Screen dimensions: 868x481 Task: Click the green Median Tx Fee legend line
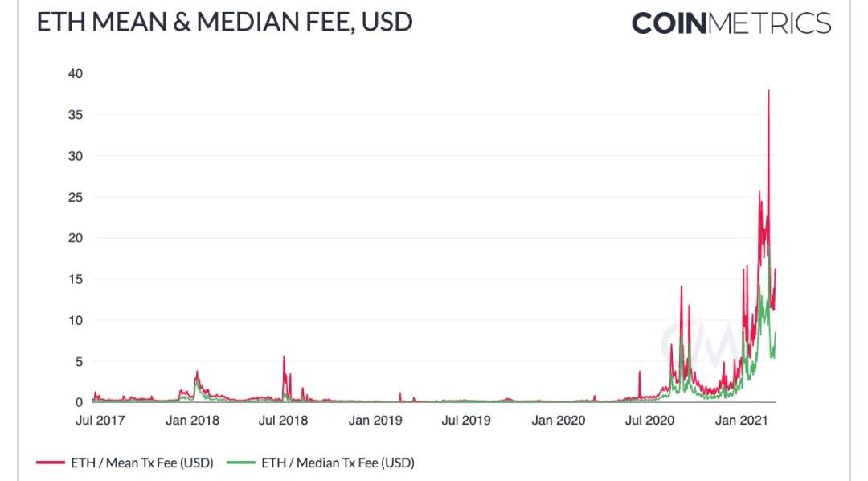tap(241, 462)
